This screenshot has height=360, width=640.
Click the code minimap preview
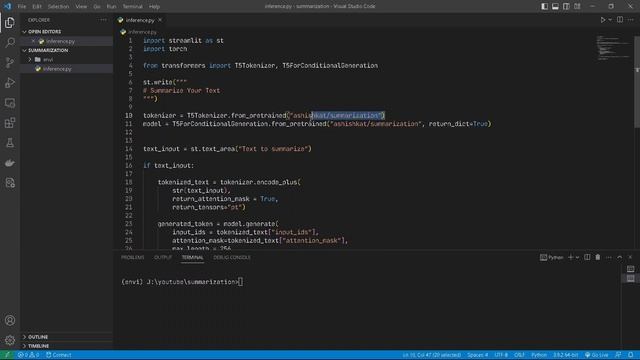pos(613,48)
